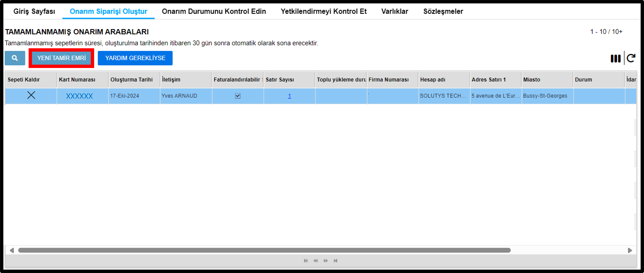This screenshot has height=273, width=644.
Task: Remove cart with the X icon
Action: 31,95
